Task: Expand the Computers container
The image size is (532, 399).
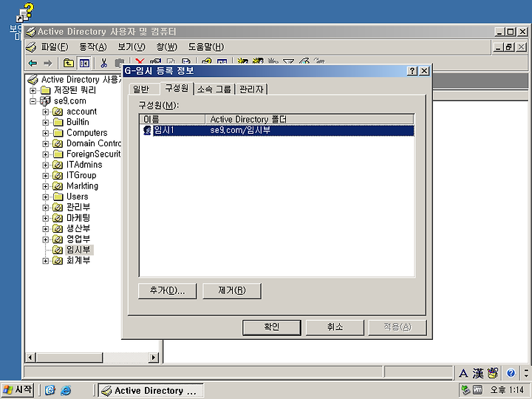Action: coord(45,133)
